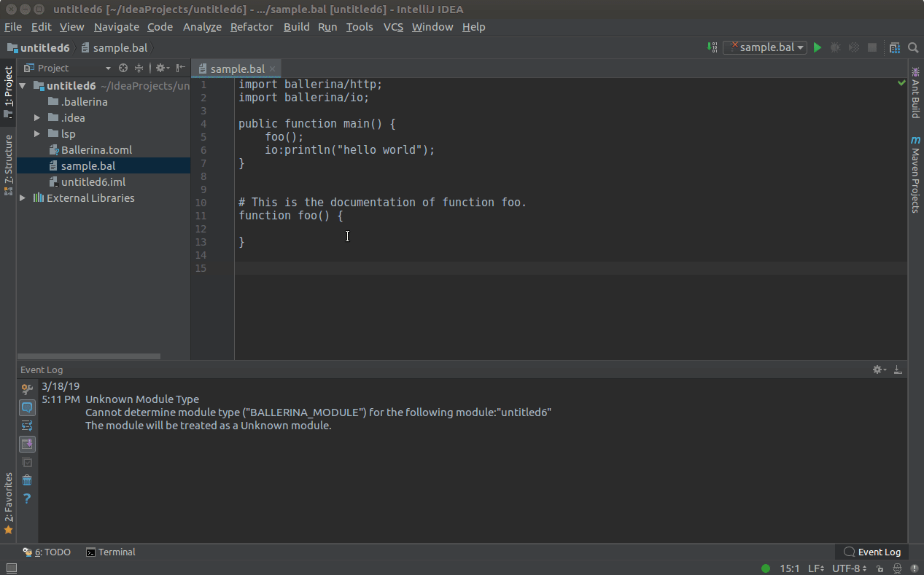Screen dimensions: 924x575
Task: Click the Hector inspector icon in status bar
Action: click(897, 568)
